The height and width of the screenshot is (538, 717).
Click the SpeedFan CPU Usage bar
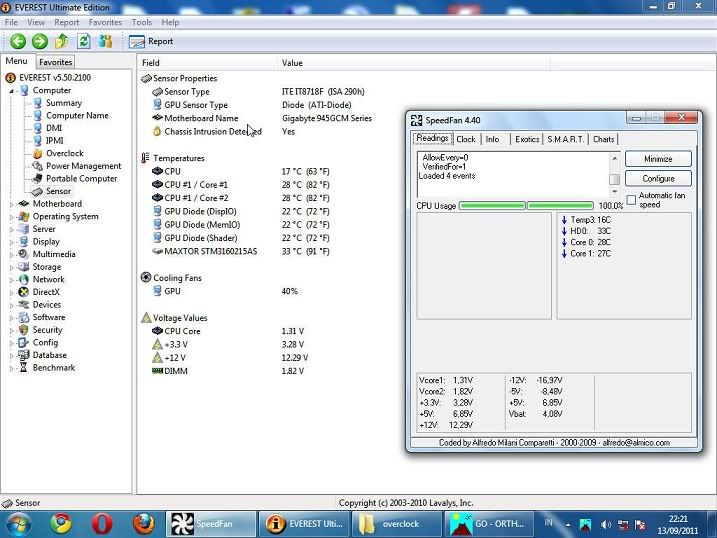click(526, 206)
